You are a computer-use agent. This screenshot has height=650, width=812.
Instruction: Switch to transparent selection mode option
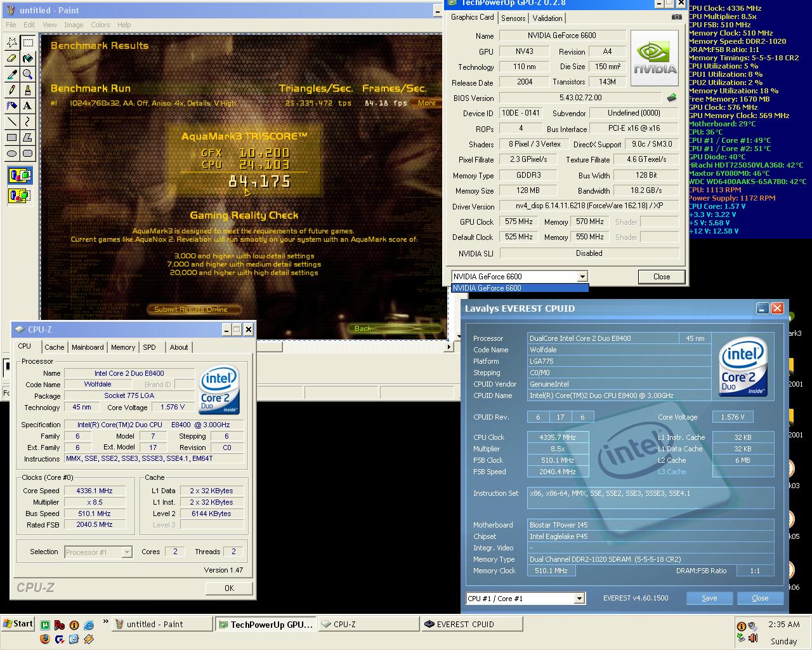pos(20,196)
